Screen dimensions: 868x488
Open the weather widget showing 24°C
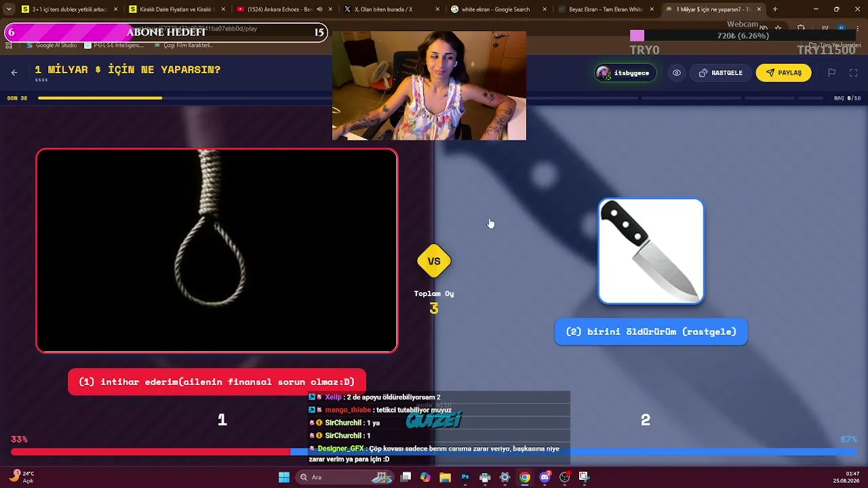20,477
